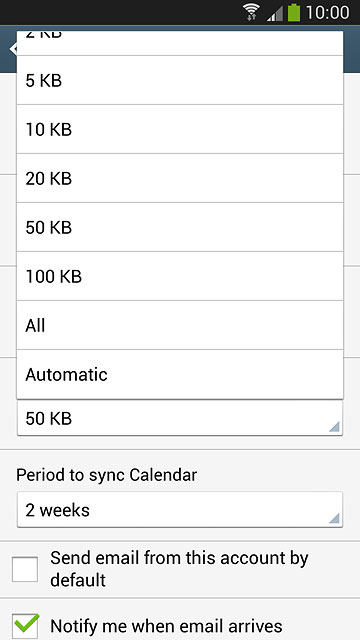Uncheck Notify me when email arrives
This screenshot has width=360, height=640.
click(x=25, y=625)
